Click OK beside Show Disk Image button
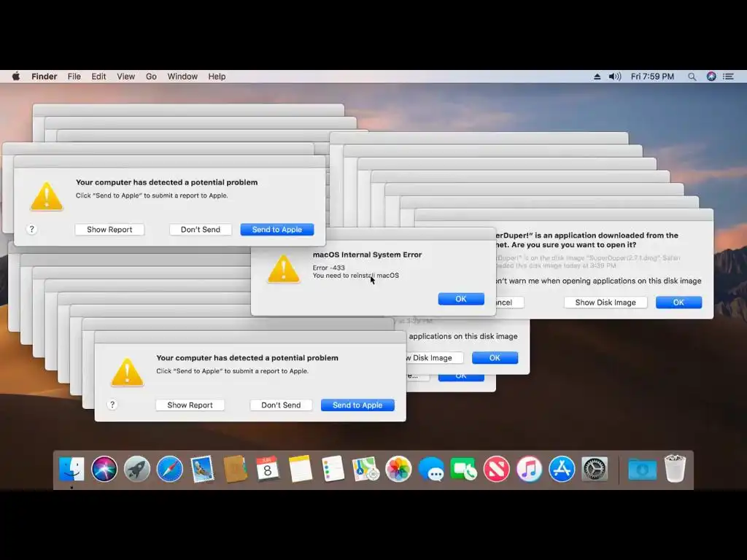This screenshot has width=747, height=560. click(679, 303)
